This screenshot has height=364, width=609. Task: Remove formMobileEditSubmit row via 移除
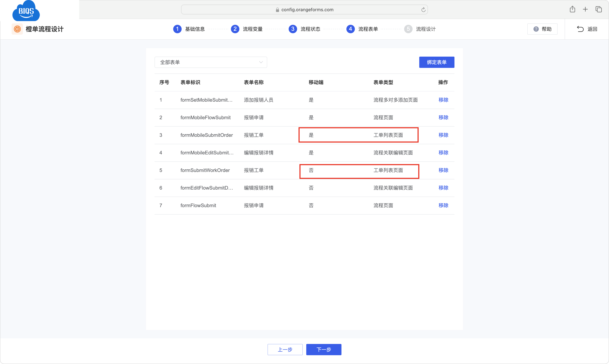(x=443, y=153)
